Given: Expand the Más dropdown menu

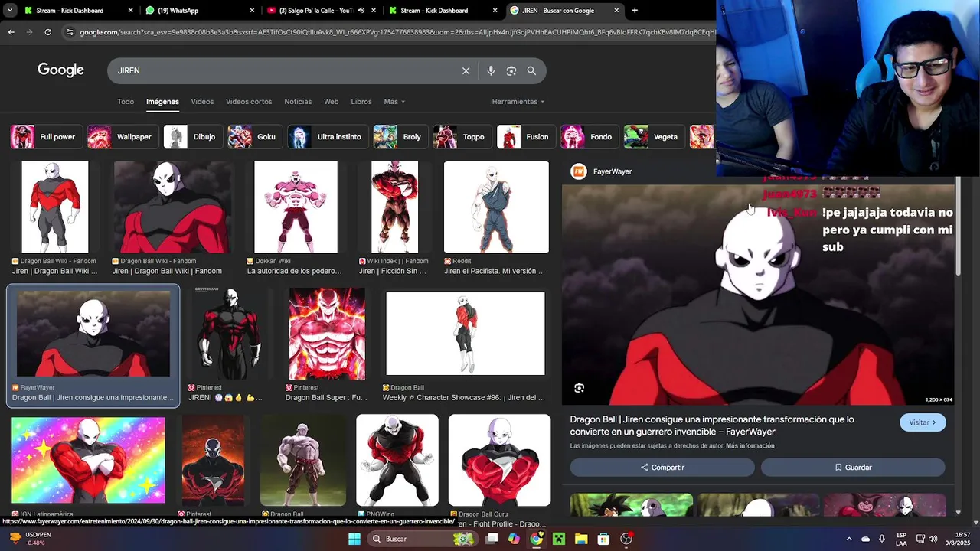Looking at the screenshot, I should coord(394,102).
